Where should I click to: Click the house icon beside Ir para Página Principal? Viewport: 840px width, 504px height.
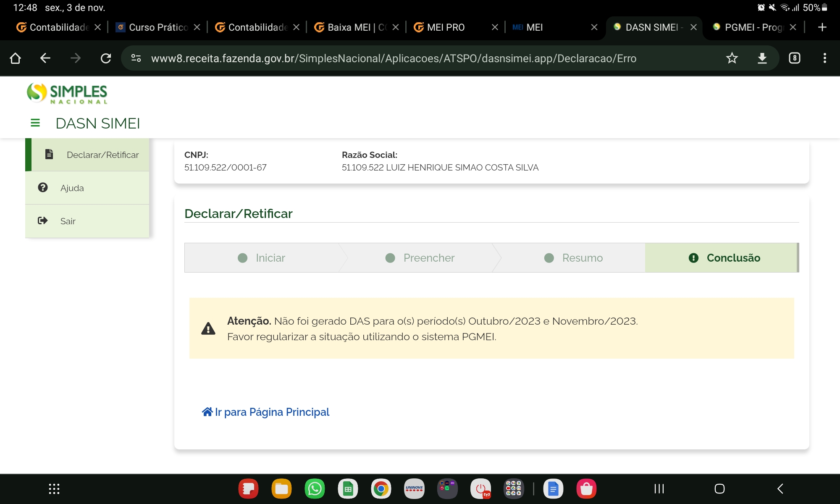(x=207, y=412)
